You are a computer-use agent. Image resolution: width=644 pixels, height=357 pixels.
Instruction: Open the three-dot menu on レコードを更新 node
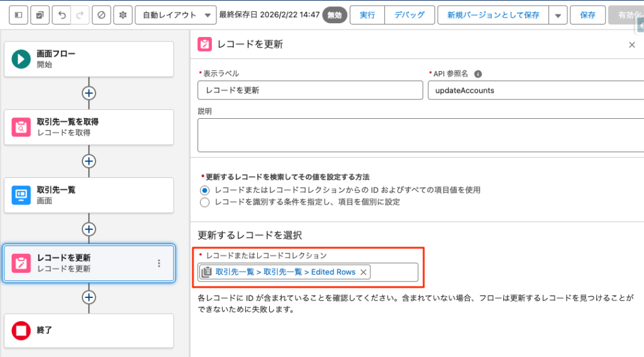[159, 263]
